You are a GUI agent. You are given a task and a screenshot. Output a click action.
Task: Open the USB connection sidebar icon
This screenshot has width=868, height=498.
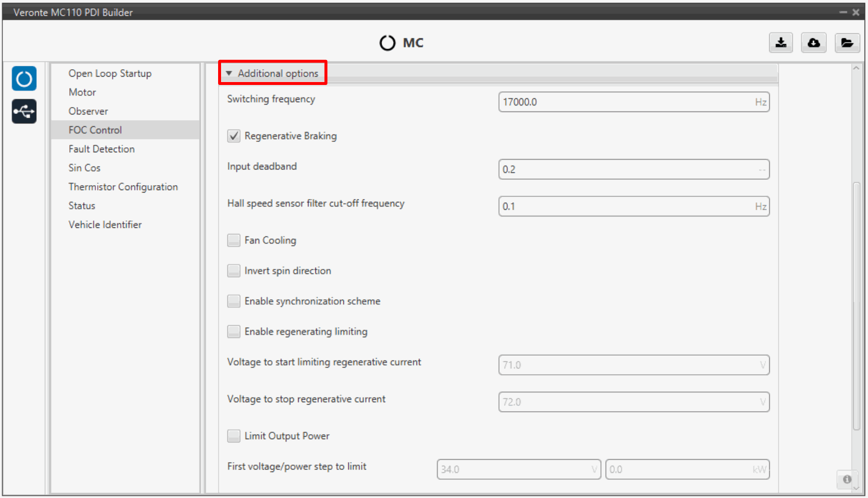24,111
